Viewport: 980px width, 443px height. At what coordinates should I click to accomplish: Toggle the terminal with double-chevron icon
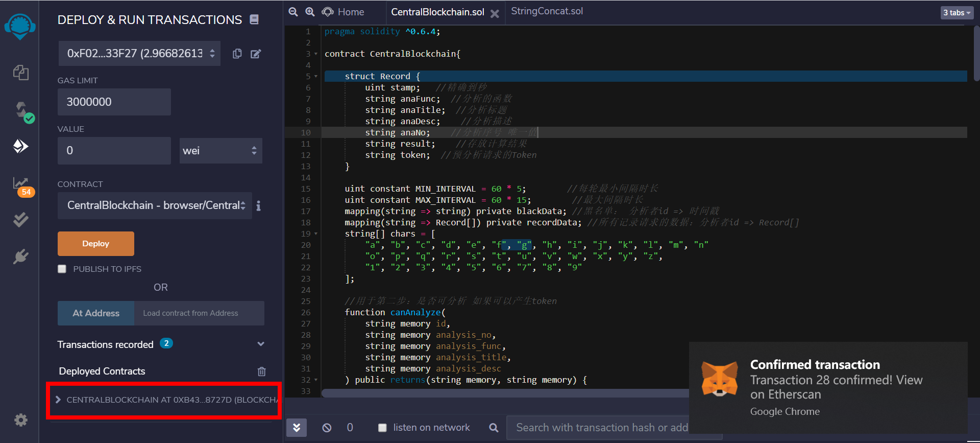coord(297,427)
